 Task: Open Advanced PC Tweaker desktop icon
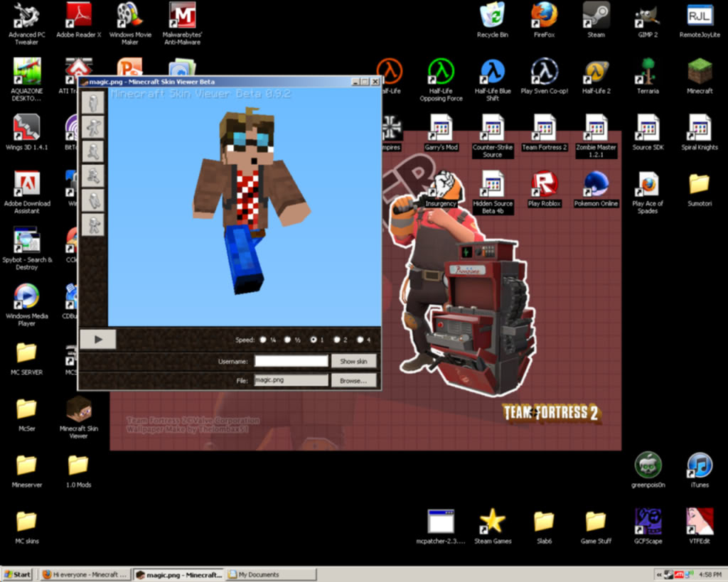(x=26, y=23)
